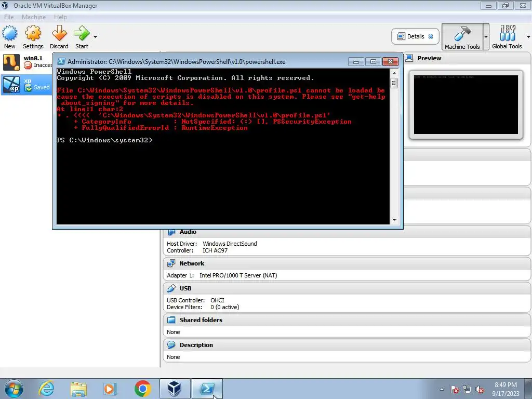Click 'Windows DirectSound' host driver value
Screen dimensions: 532x399
230,244
